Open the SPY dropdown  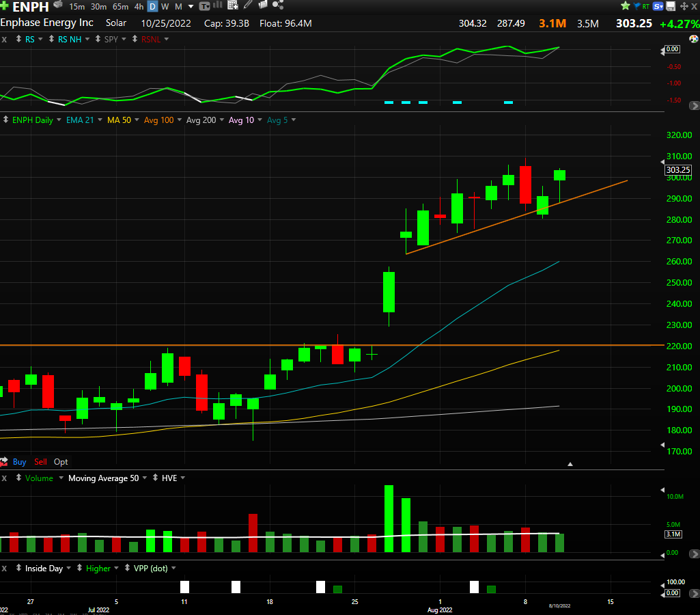[x=124, y=40]
